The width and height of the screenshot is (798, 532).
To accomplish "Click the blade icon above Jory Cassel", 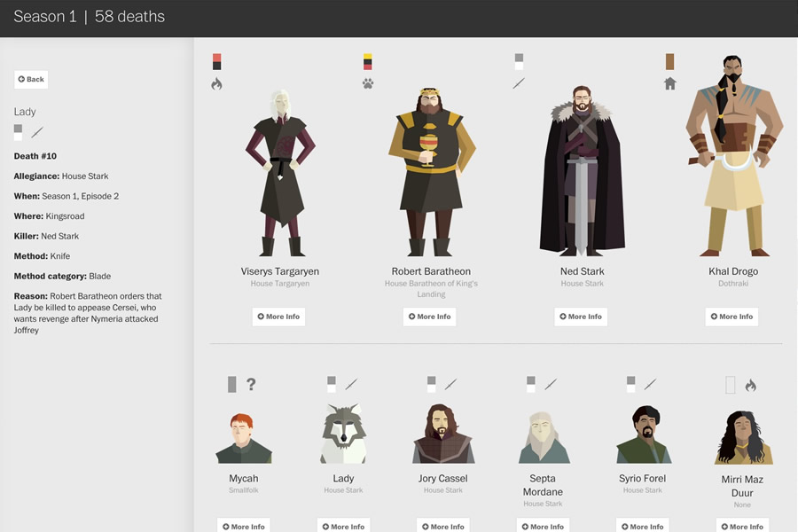I will coord(451,384).
